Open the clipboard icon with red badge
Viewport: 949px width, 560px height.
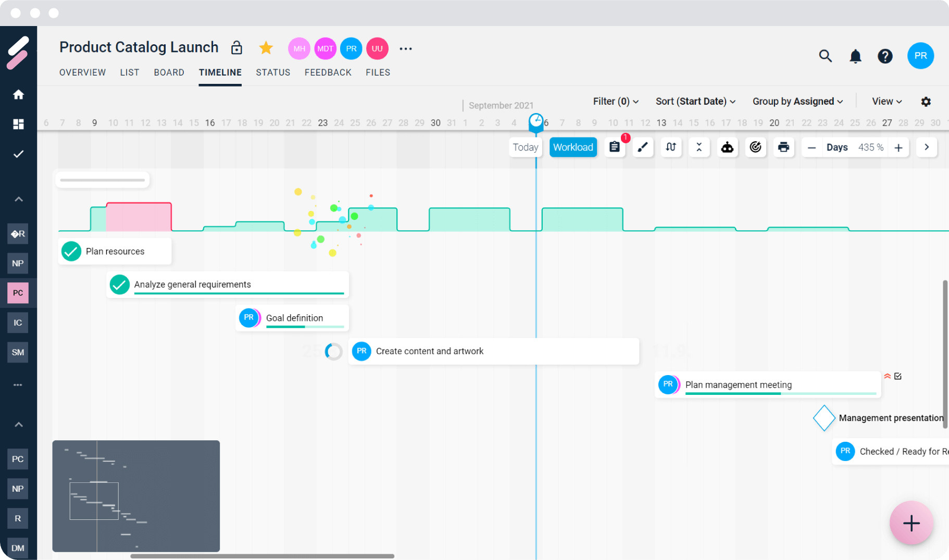tap(615, 147)
